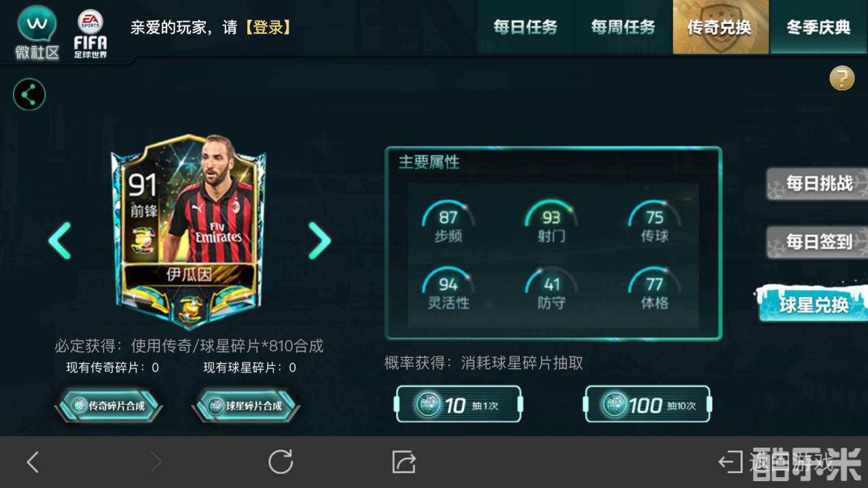Image resolution: width=868 pixels, height=488 pixels.
Task: Open 每日签到 side button
Action: point(817,242)
